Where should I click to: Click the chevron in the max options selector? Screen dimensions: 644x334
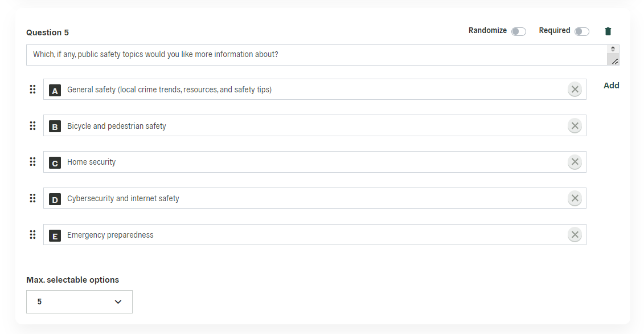click(118, 302)
